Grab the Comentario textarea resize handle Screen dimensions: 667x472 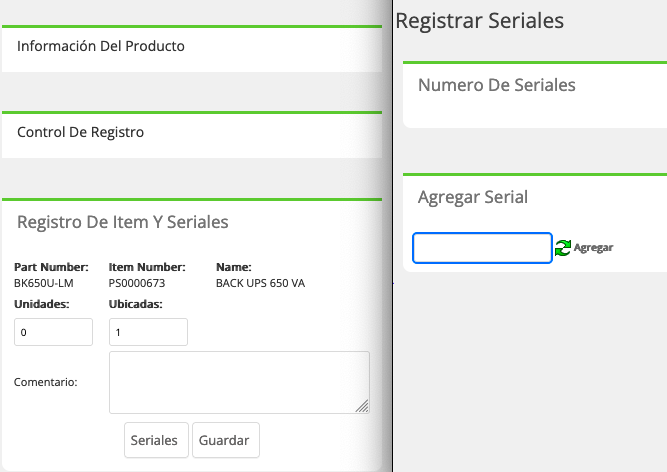pyautogui.click(x=362, y=407)
